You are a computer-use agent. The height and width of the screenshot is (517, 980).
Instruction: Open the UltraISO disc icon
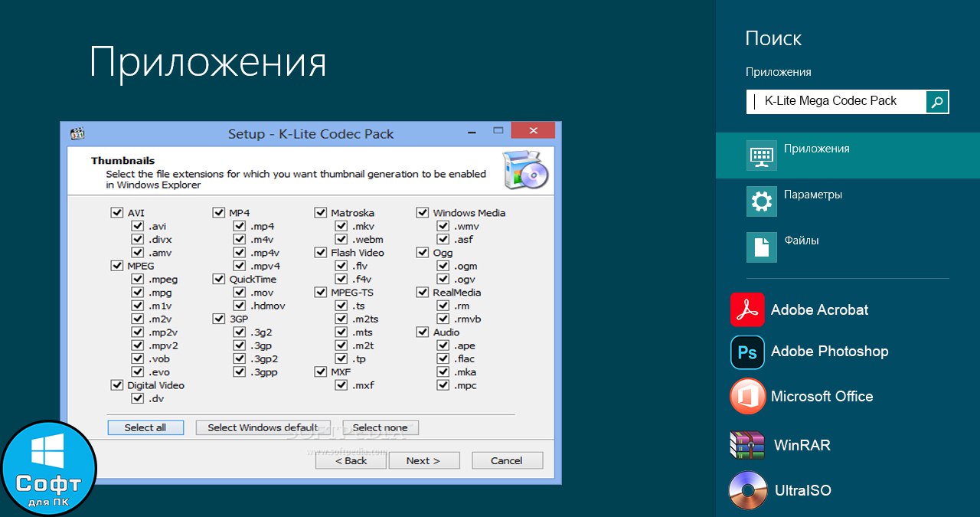[747, 491]
